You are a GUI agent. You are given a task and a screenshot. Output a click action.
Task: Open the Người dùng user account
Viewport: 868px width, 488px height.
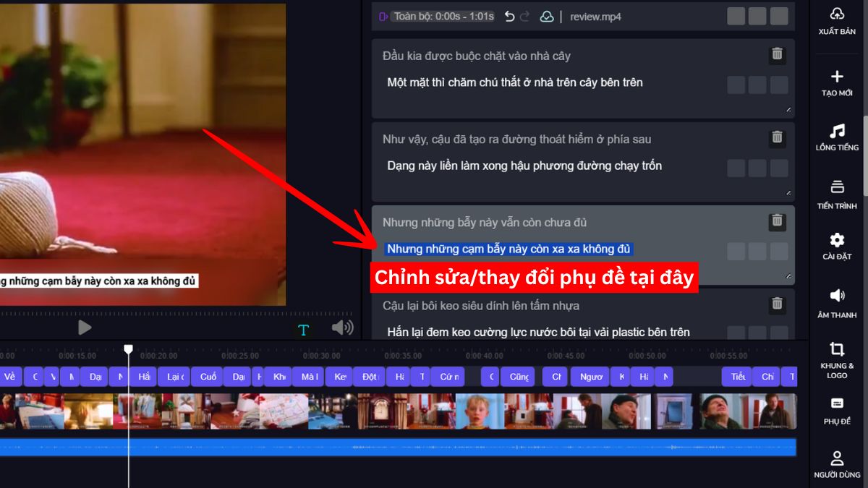point(837,458)
